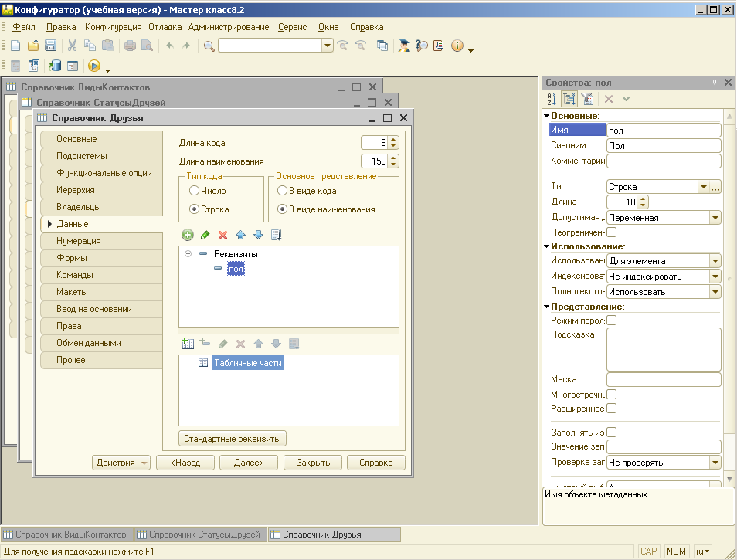Click the red delete attribute icon
The width and height of the screenshot is (737, 560).
coord(223,235)
